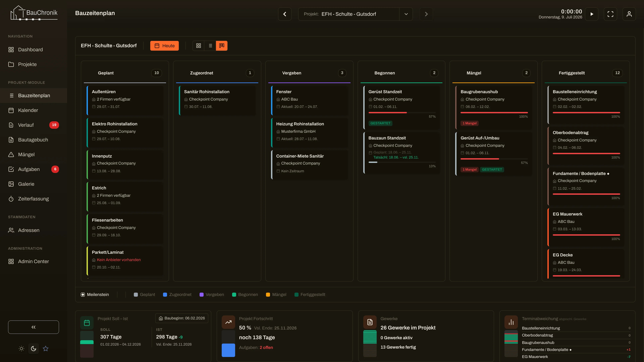Switch to dark theme moon icon
The width and height of the screenshot is (644, 362).
[x=34, y=349]
